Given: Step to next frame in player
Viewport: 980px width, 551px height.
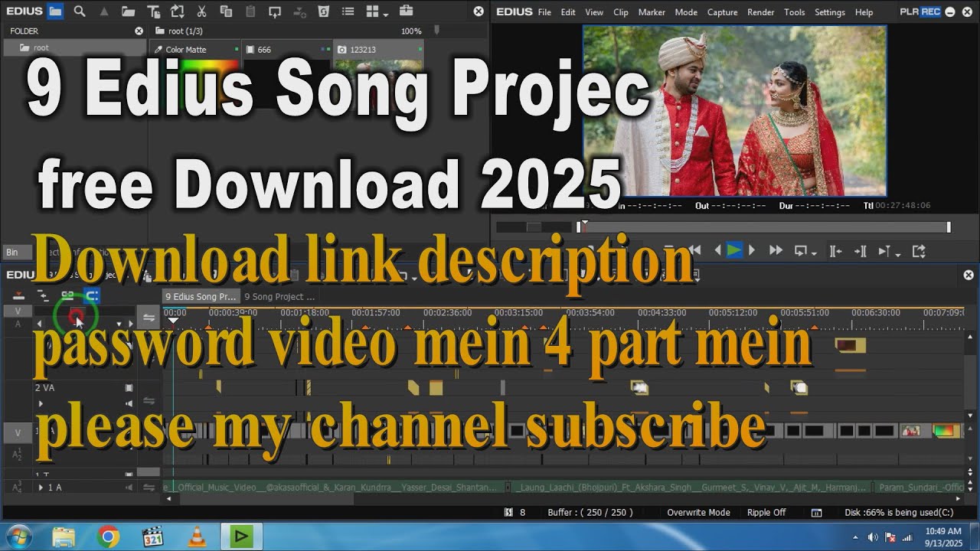Looking at the screenshot, I should coord(752,250).
